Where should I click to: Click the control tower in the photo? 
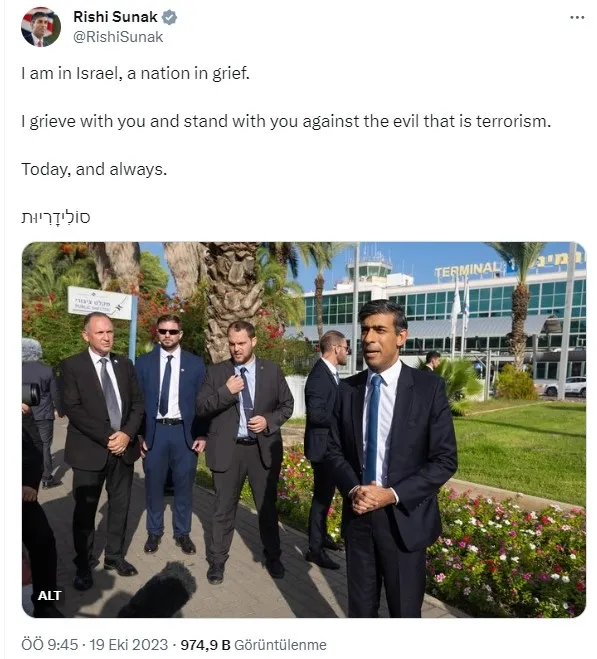coord(369,265)
